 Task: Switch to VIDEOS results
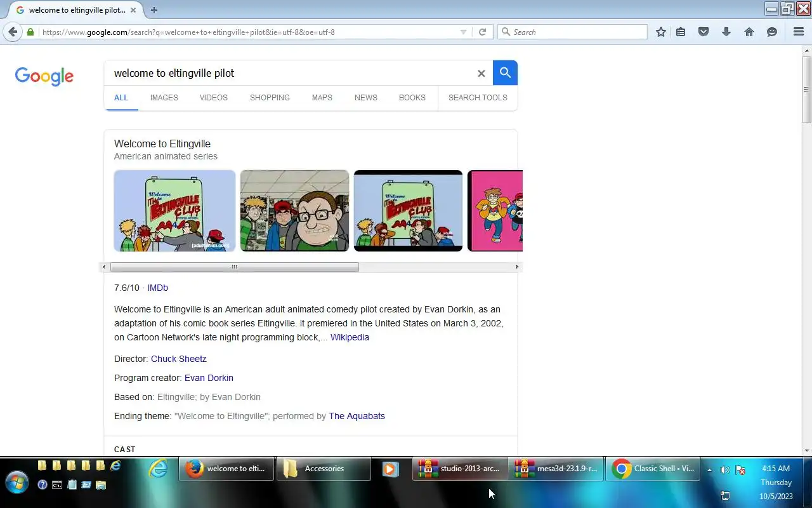(214, 98)
